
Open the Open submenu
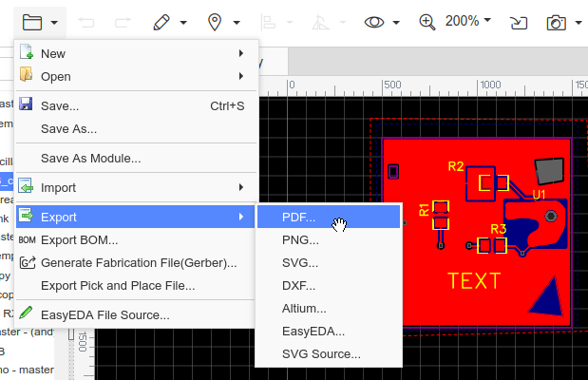point(137,77)
